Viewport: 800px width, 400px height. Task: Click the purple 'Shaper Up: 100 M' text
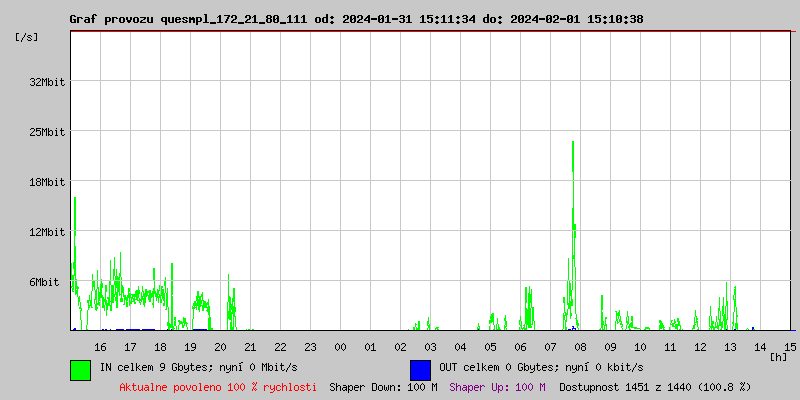pyautogui.click(x=497, y=386)
